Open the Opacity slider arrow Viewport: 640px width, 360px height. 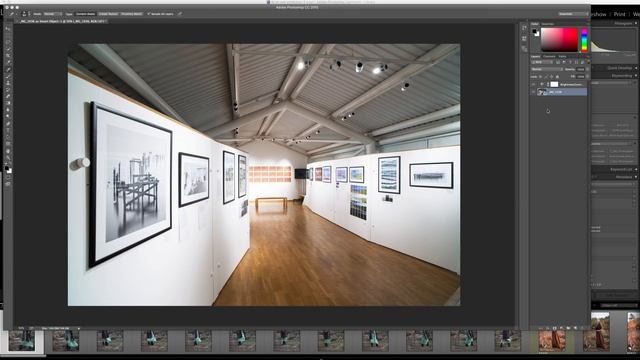587,69
